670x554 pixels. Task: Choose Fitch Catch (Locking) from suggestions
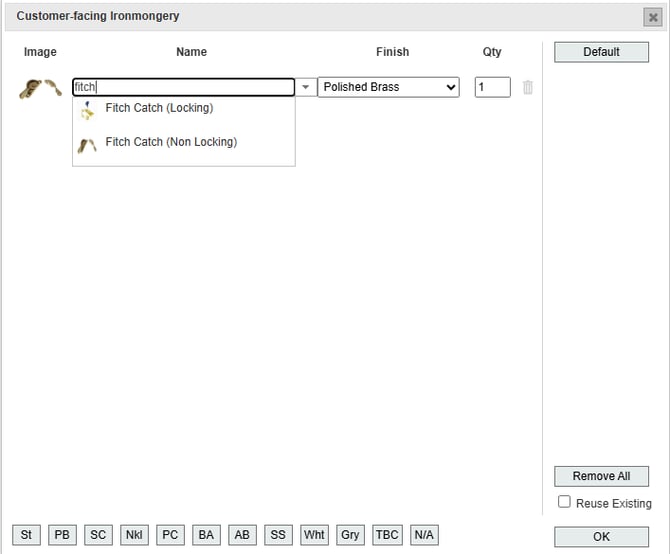click(159, 108)
